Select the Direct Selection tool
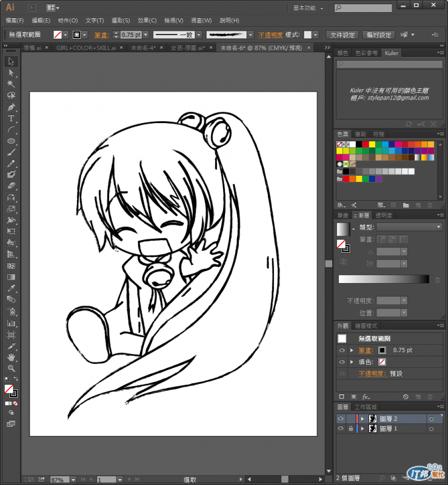Image resolution: width=448 pixels, height=485 pixels. coord(11,73)
